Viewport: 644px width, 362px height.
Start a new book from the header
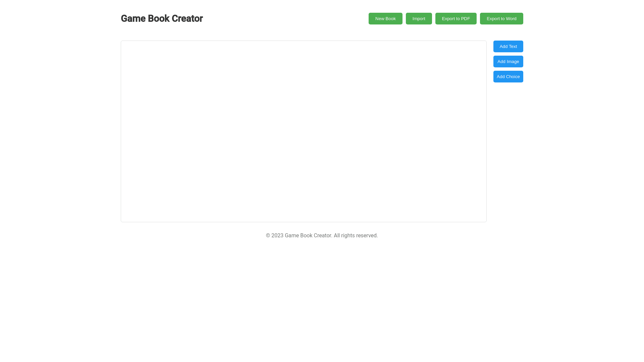coord(385,18)
